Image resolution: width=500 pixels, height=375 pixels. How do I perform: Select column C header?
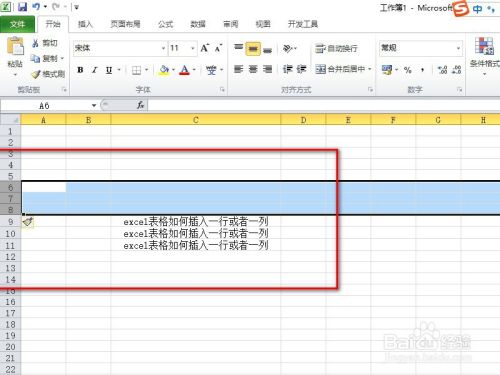(x=196, y=120)
